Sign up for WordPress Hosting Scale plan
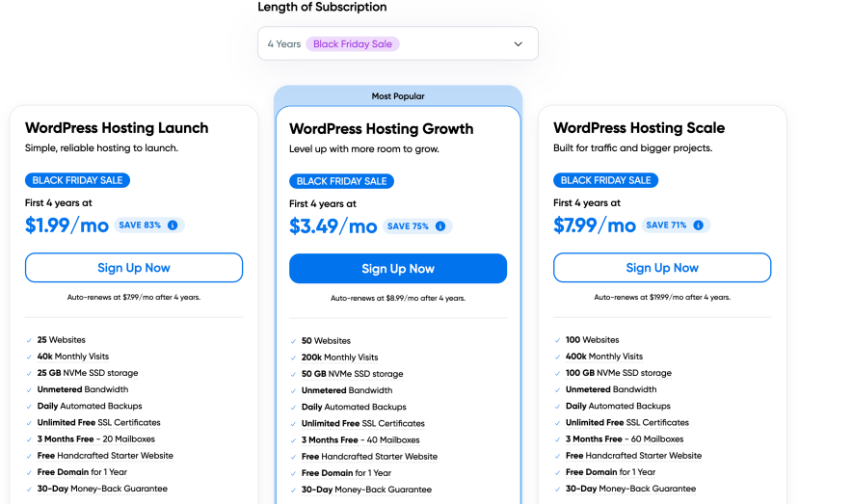Viewport: 852px width, 504px height. tap(662, 268)
